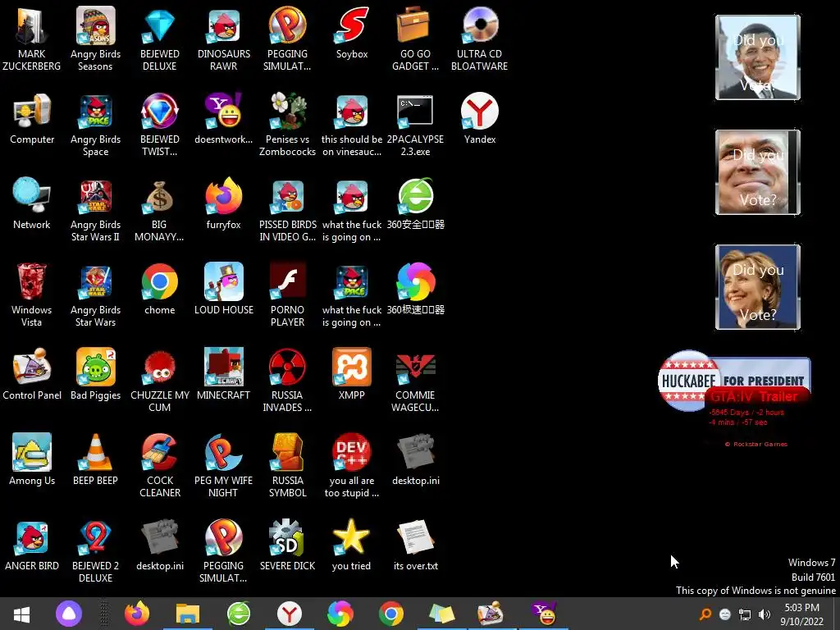Select the ULTRA CD BLOATWARE disc icon

(x=479, y=39)
